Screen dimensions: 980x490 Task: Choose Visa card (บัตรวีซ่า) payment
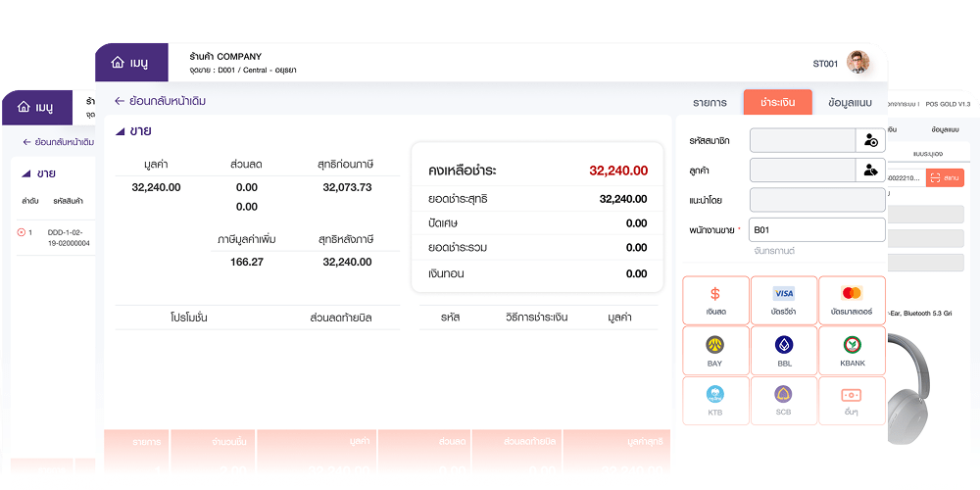(x=783, y=300)
